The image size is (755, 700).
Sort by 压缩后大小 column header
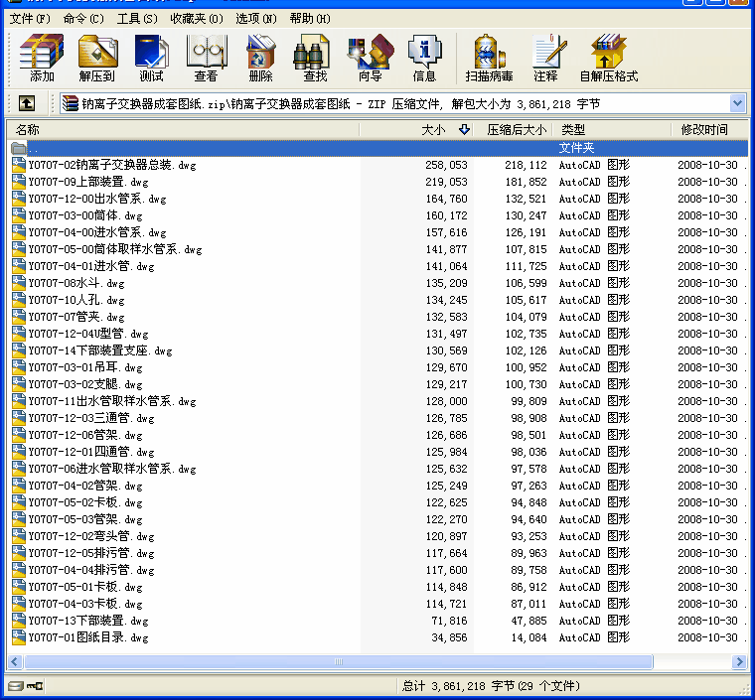[x=516, y=130]
